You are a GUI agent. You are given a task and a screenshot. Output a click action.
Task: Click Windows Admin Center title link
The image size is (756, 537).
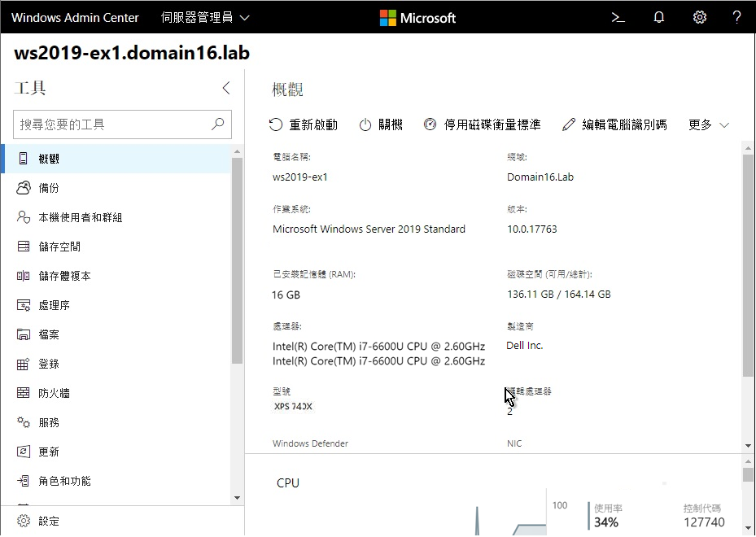75,18
